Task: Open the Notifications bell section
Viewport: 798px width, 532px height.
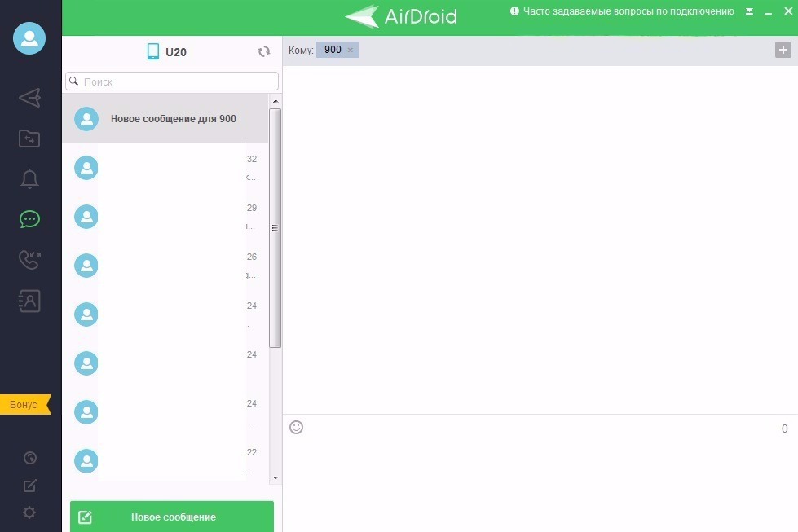Action: pyautogui.click(x=29, y=179)
